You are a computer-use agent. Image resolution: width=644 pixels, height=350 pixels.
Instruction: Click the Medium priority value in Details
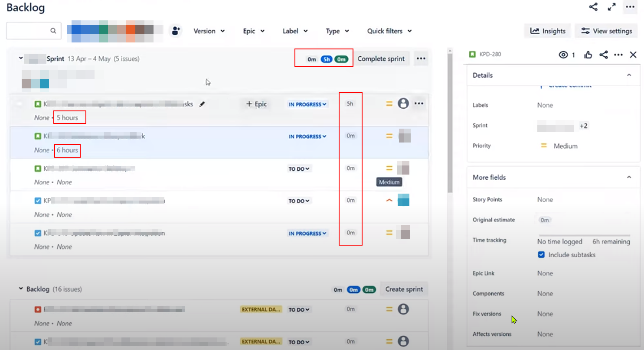point(566,146)
